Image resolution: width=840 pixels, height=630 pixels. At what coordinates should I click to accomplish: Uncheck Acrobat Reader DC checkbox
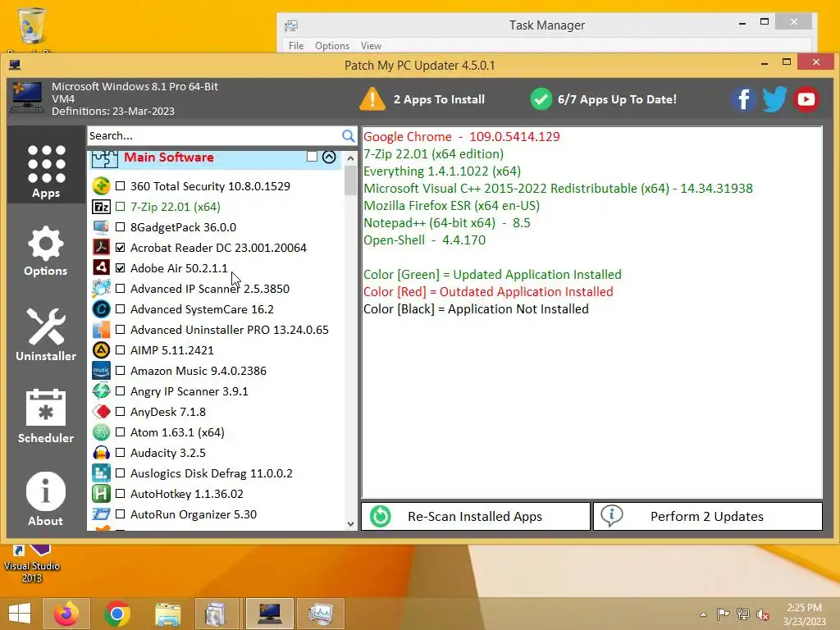pos(120,248)
